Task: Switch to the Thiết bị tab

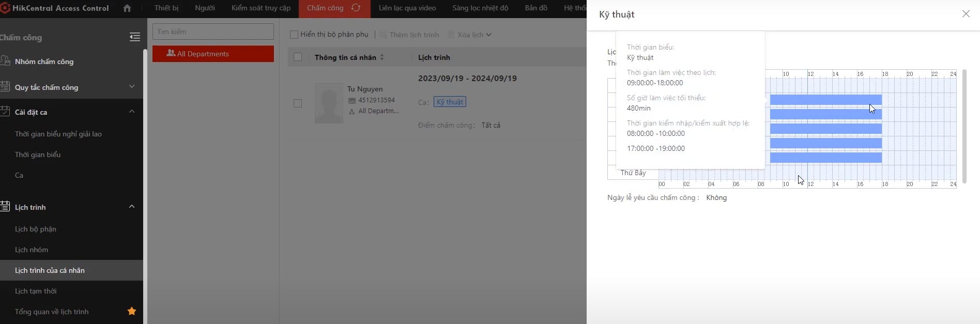Action: (166, 8)
